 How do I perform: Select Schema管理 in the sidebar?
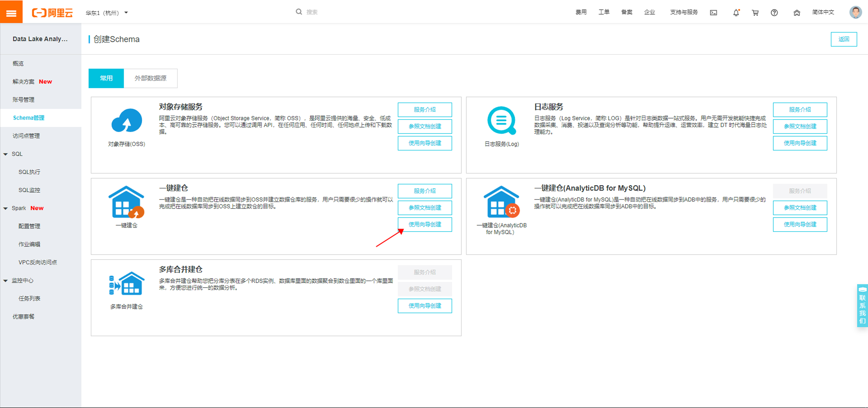coord(29,118)
